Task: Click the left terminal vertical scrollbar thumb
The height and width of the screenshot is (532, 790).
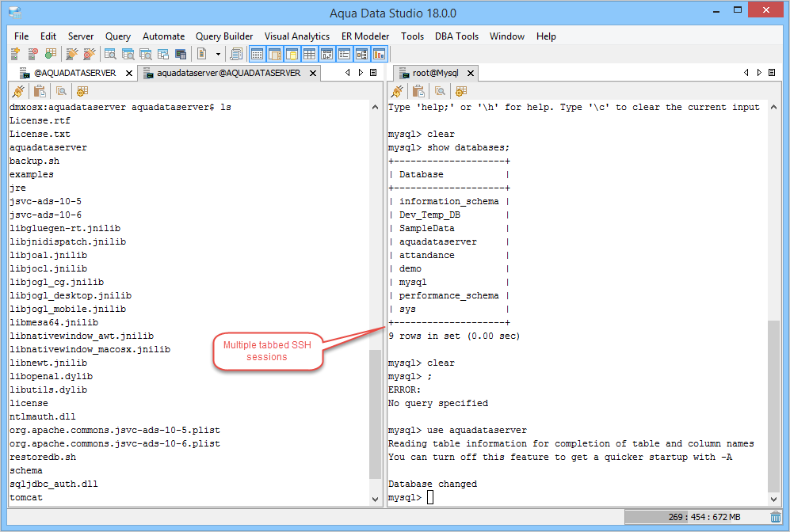Action: (x=375, y=414)
